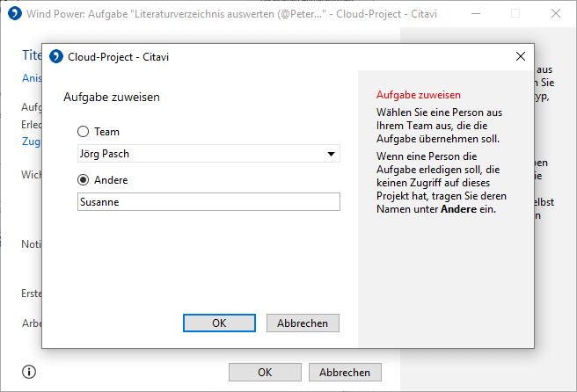
Task: Click Abbrechen in Aufgabe zuweisen dialog
Action: click(303, 323)
